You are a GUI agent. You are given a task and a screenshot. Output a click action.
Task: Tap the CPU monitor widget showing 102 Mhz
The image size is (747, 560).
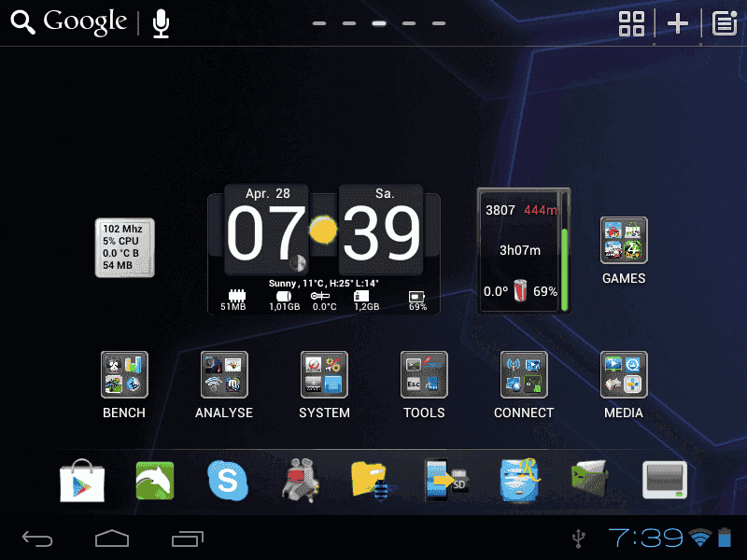pos(125,247)
